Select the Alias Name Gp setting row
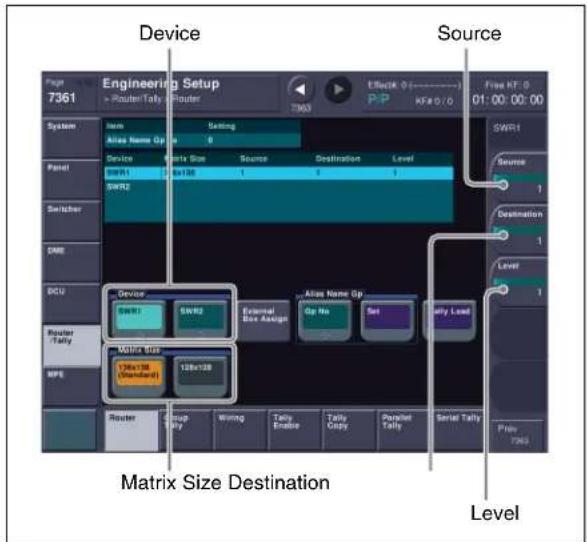This screenshot has width=587, height=542. (202, 140)
